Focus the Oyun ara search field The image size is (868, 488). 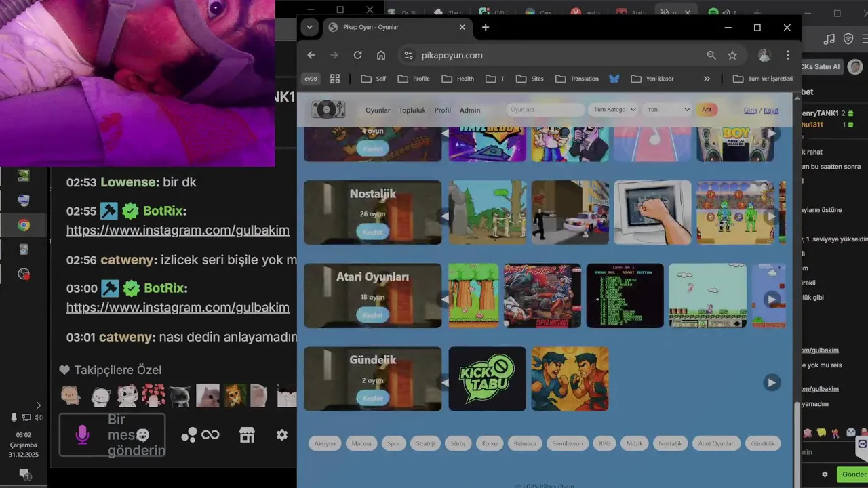coord(545,110)
